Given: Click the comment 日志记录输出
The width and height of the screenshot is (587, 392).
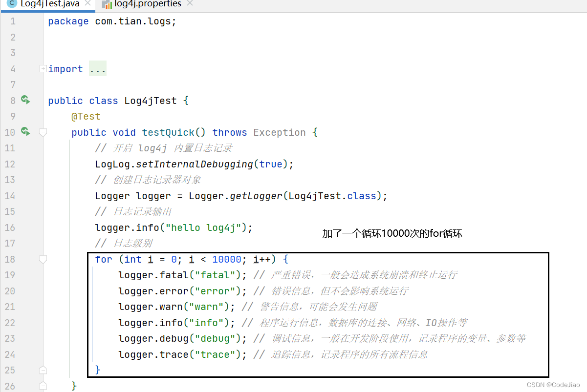Looking at the screenshot, I should (133, 211).
